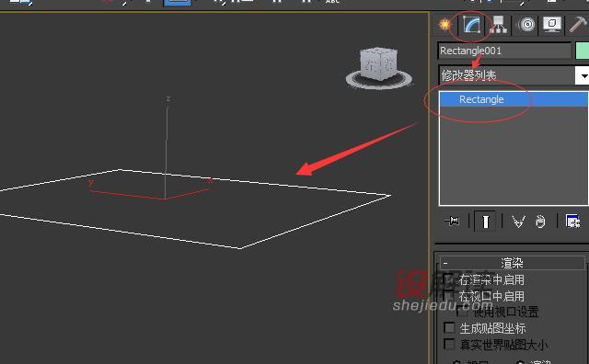Screen dimensions: 589x364
Task: Click Remove Modifier from stack icon
Action: point(540,222)
